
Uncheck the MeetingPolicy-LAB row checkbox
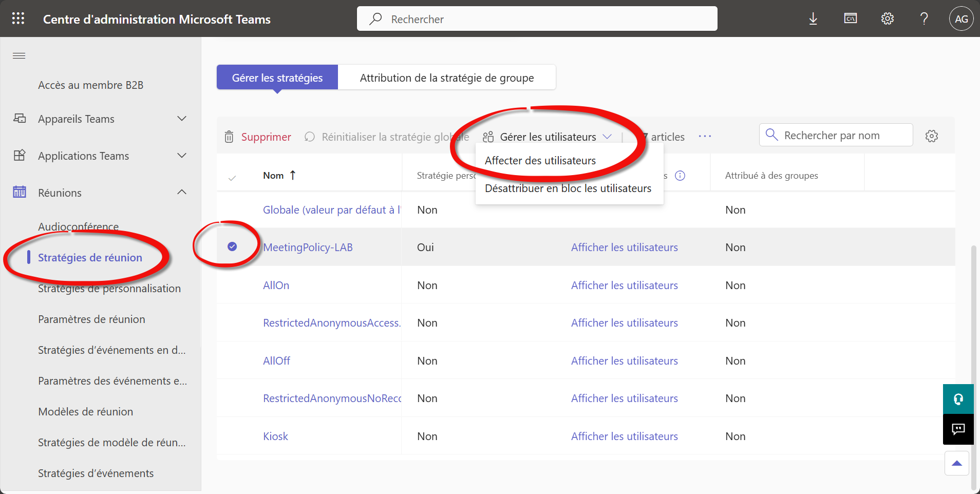click(x=232, y=247)
